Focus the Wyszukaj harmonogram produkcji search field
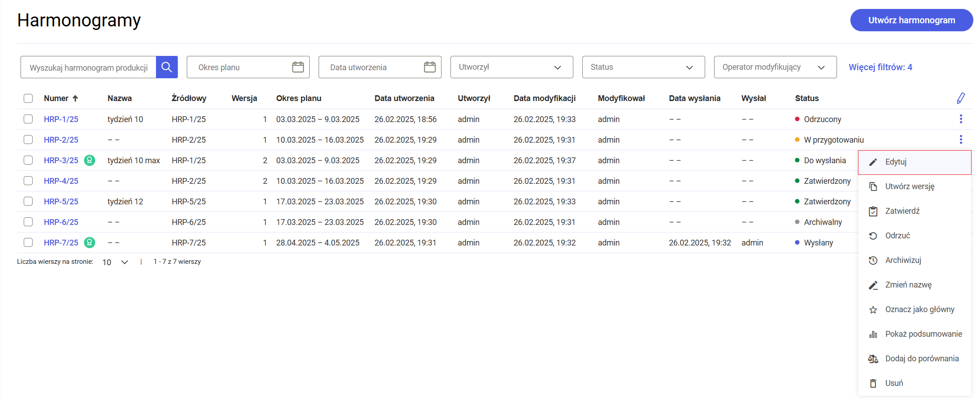Screen dimensions: 980x402 [x=88, y=67]
